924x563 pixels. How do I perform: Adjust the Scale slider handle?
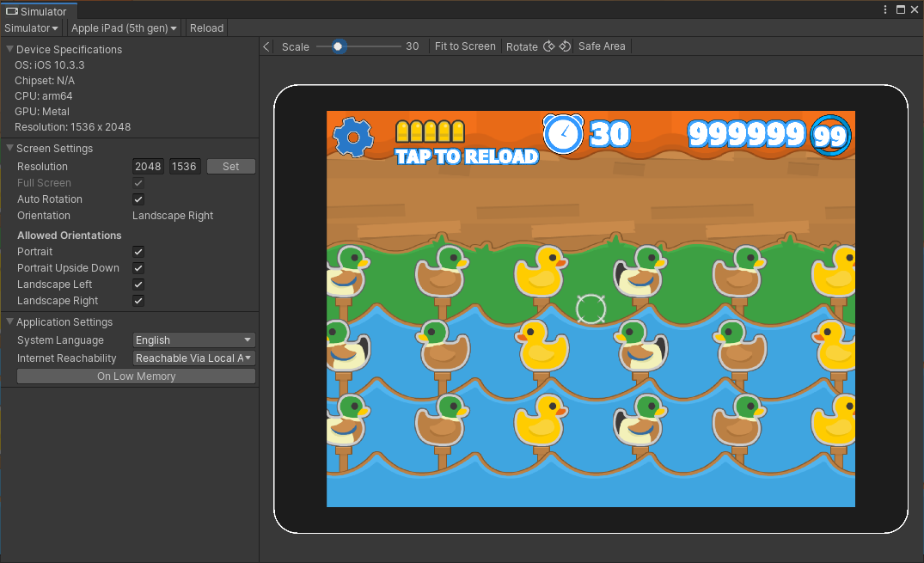[x=338, y=46]
